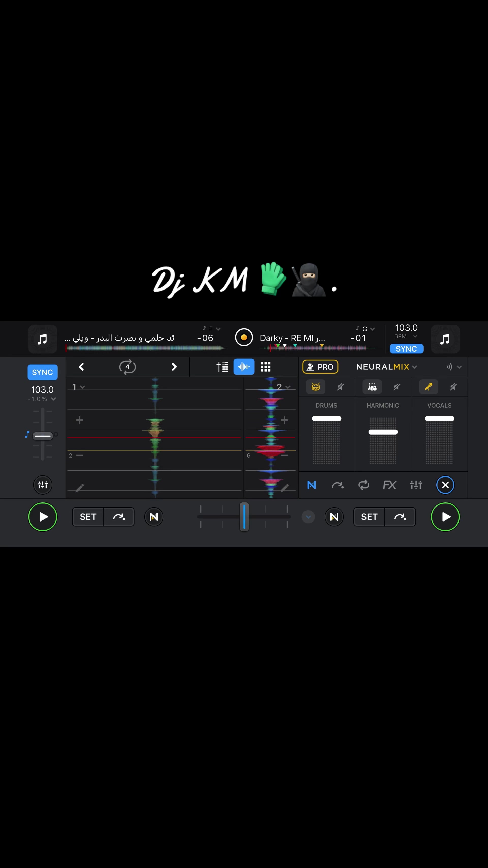Jump to cue on left deck
The height and width of the screenshot is (868, 488).
click(x=119, y=517)
